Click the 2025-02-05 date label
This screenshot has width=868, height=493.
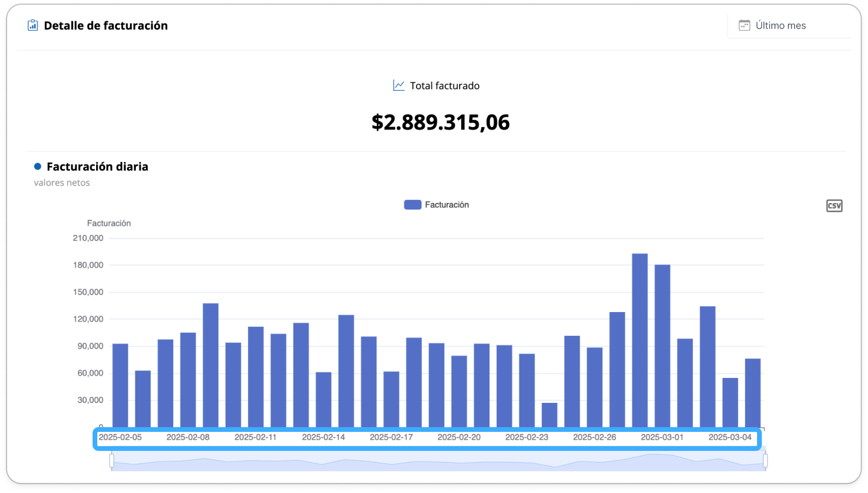click(120, 437)
